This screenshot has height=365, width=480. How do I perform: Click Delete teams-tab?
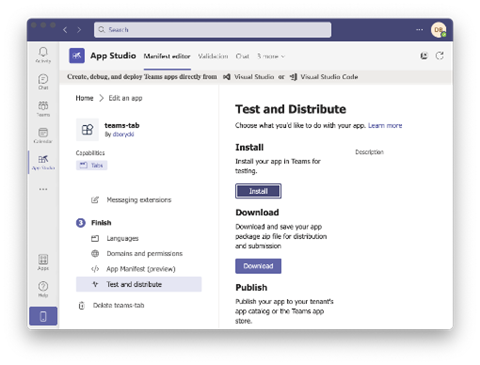pyautogui.click(x=118, y=305)
